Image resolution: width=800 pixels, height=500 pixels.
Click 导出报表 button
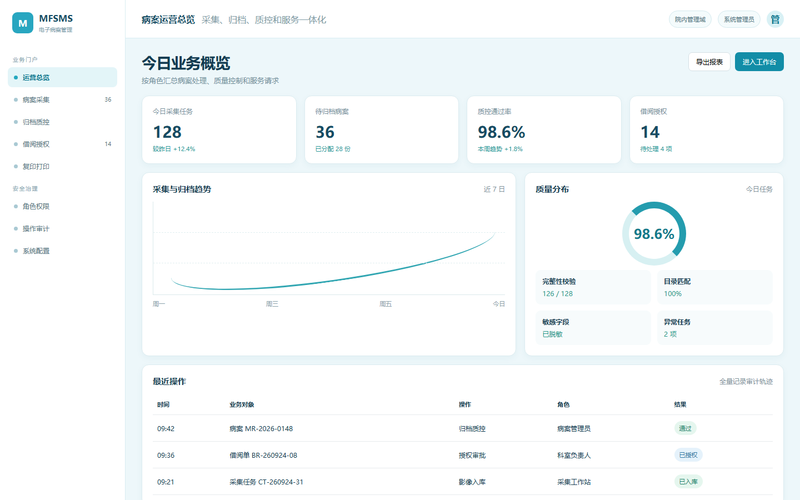coord(709,62)
